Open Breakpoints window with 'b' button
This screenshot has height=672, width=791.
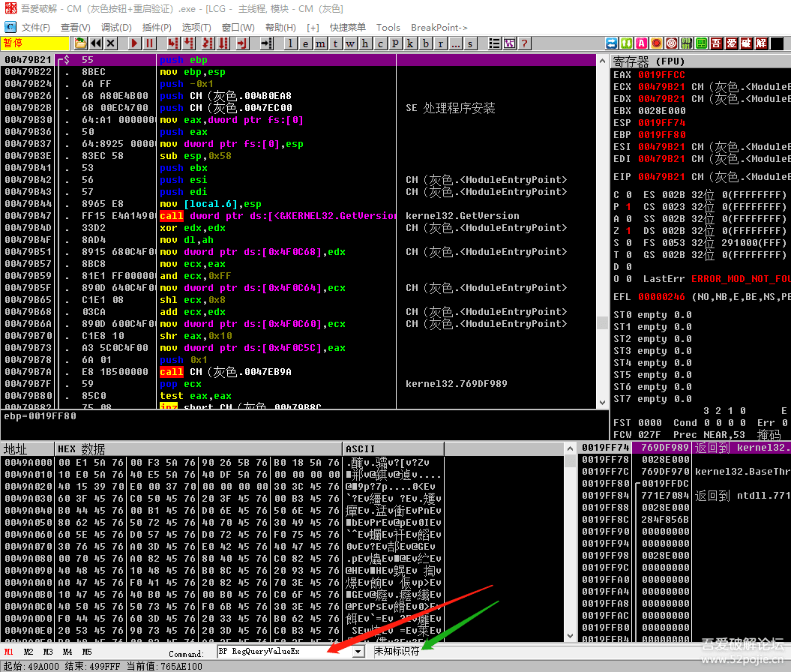coord(426,43)
